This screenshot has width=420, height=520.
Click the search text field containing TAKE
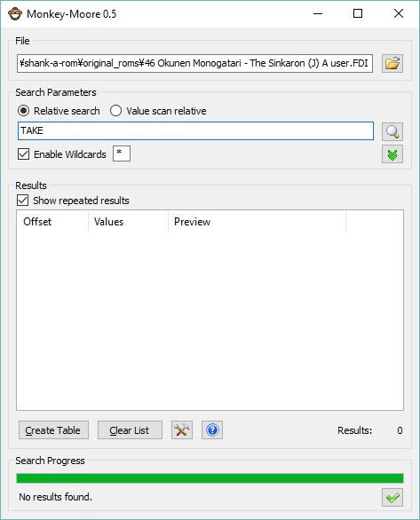195,130
